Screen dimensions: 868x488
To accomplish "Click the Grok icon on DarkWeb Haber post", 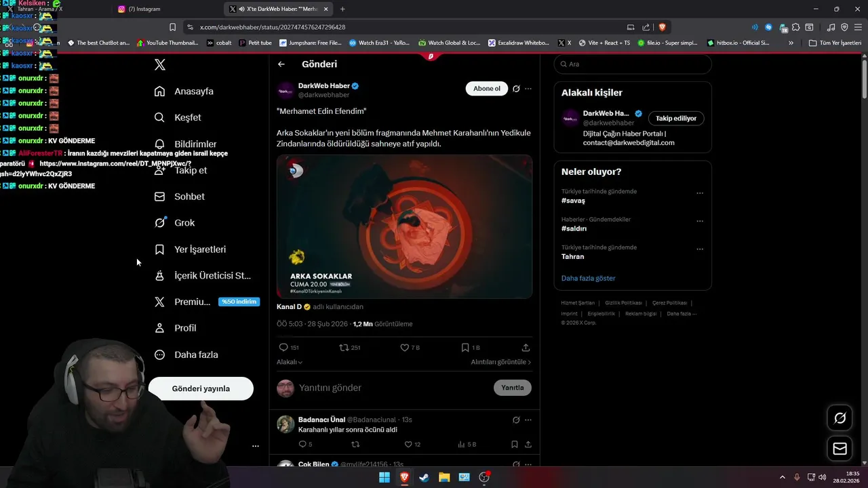I will tap(516, 89).
